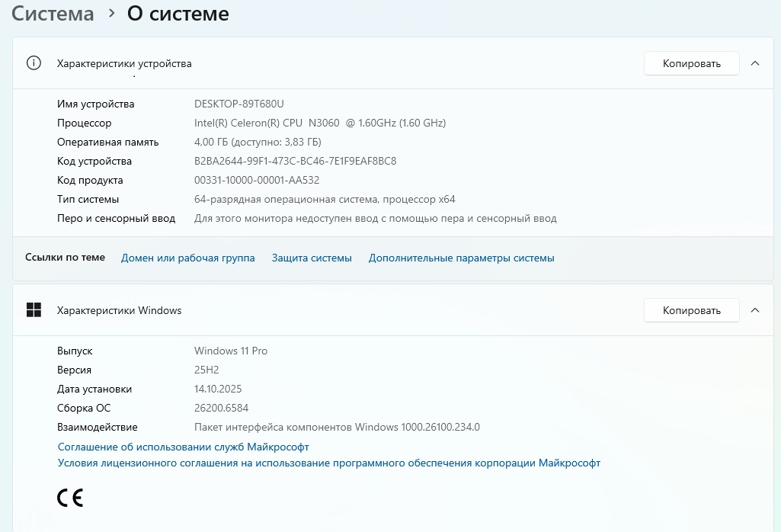Click the Код устройства label
Image resolution: width=781 pixels, height=532 pixels.
[94, 161]
